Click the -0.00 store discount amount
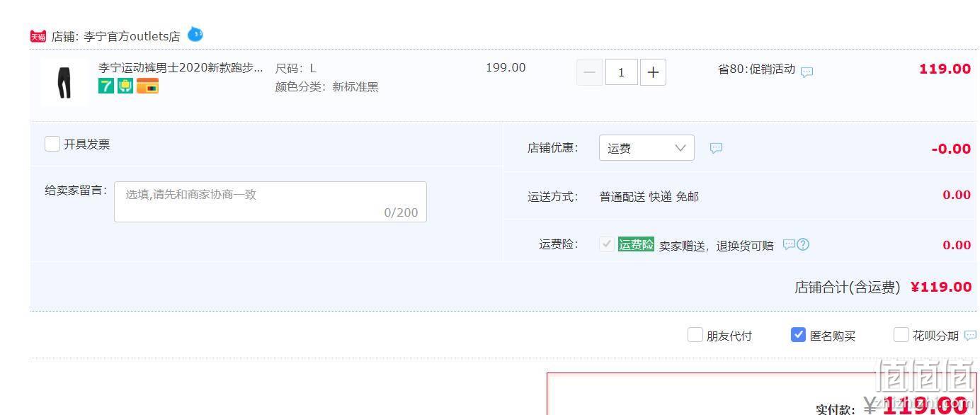Screen dimensions: 980x415 (x=951, y=149)
